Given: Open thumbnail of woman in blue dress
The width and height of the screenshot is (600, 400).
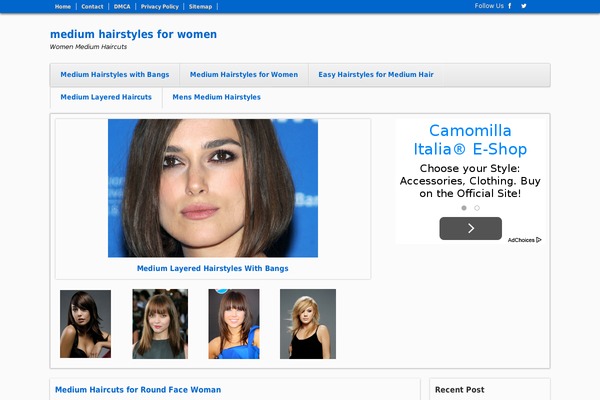Looking at the screenshot, I should [234, 324].
